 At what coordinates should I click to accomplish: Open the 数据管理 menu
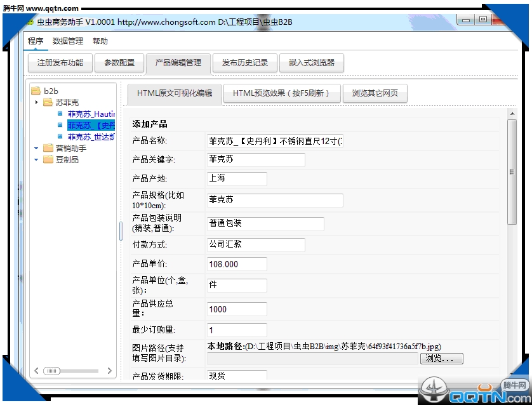coord(67,41)
